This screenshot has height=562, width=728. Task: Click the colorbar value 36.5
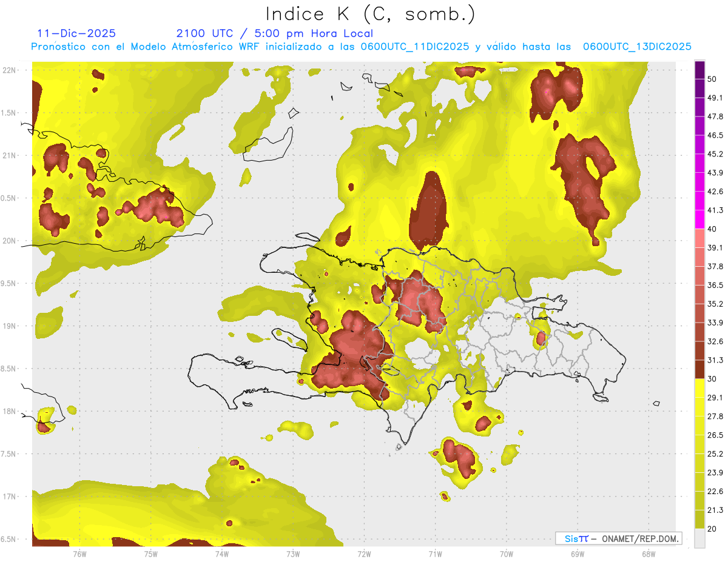715,285
